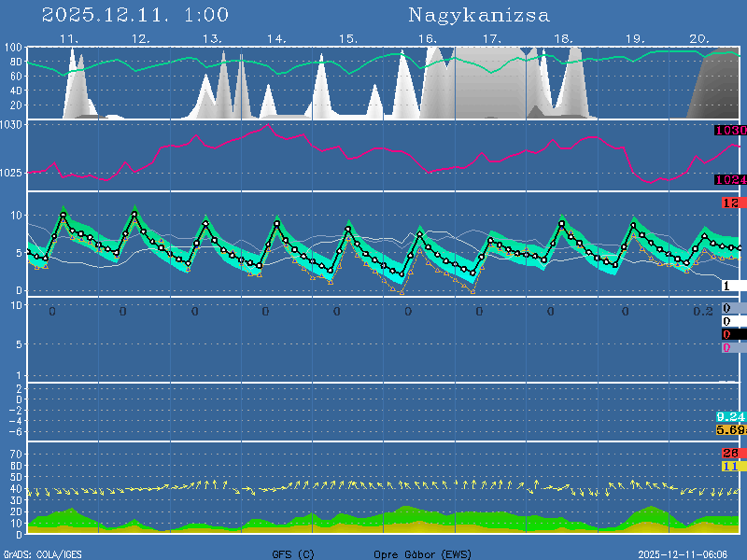Click the red 12 temperature maximum badge

pyautogui.click(x=730, y=203)
